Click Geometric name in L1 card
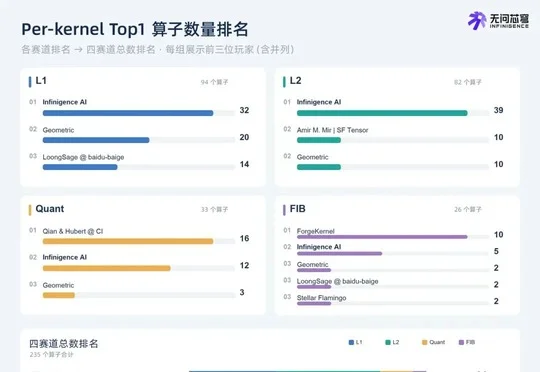540x372 pixels. pos(59,130)
